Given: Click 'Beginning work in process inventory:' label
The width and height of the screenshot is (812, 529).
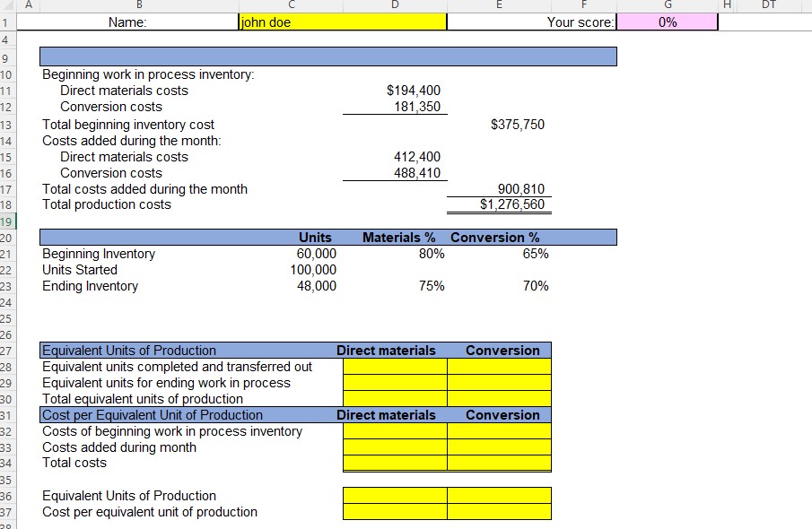Looking at the screenshot, I should (x=148, y=74).
